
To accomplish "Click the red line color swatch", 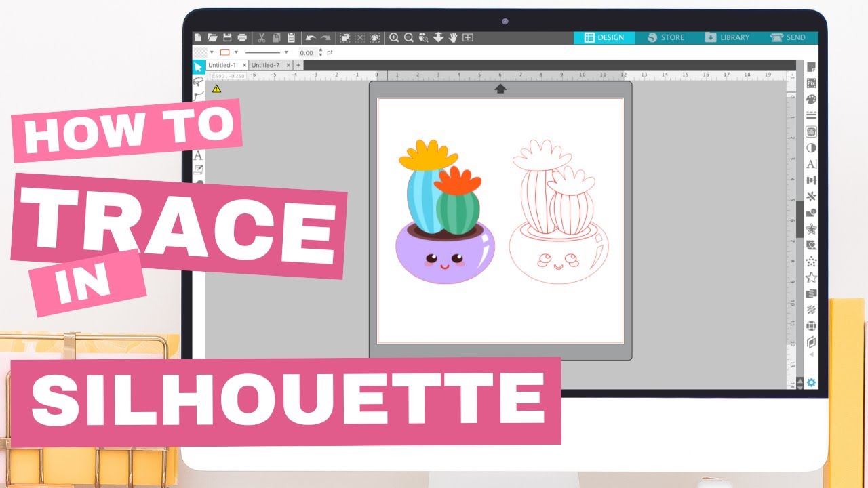I will [x=225, y=52].
